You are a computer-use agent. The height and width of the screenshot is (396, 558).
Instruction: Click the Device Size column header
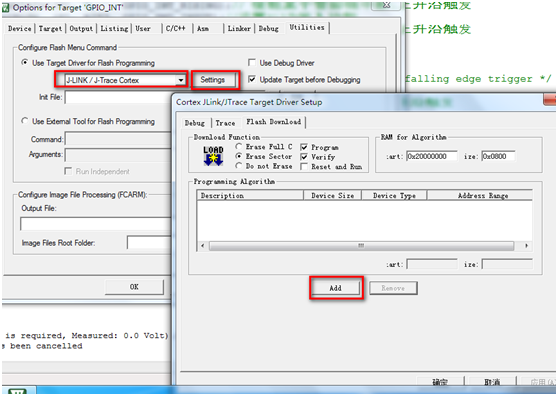click(333, 195)
